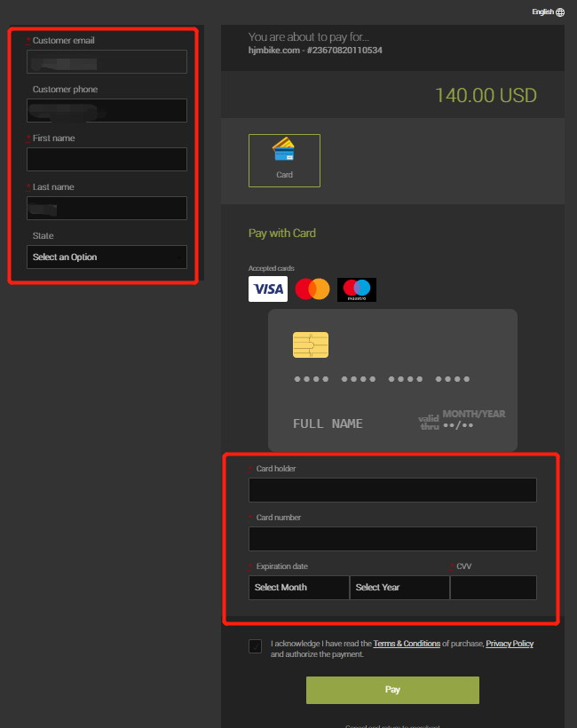Click the hjmbike.com order number text

[315, 50]
